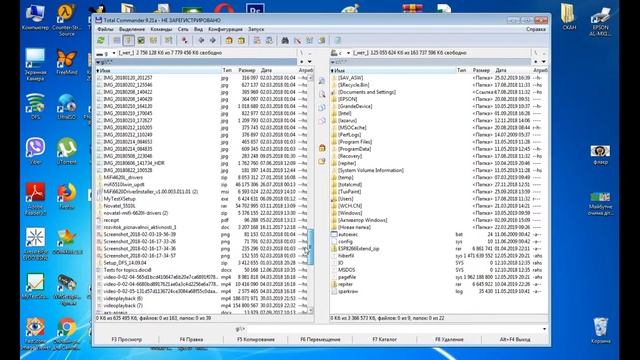Go back using the left arrow icon
This screenshot has width=640, height=360.
point(201,40)
